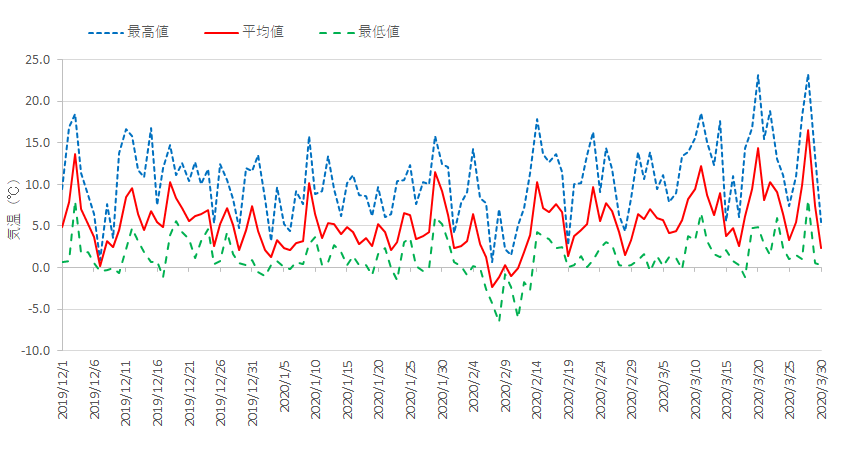Click the 2020/2/19 date label

click(x=569, y=390)
